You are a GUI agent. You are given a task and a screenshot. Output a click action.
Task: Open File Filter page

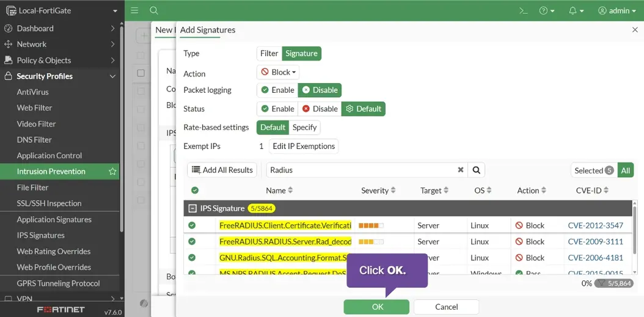pyautogui.click(x=32, y=188)
